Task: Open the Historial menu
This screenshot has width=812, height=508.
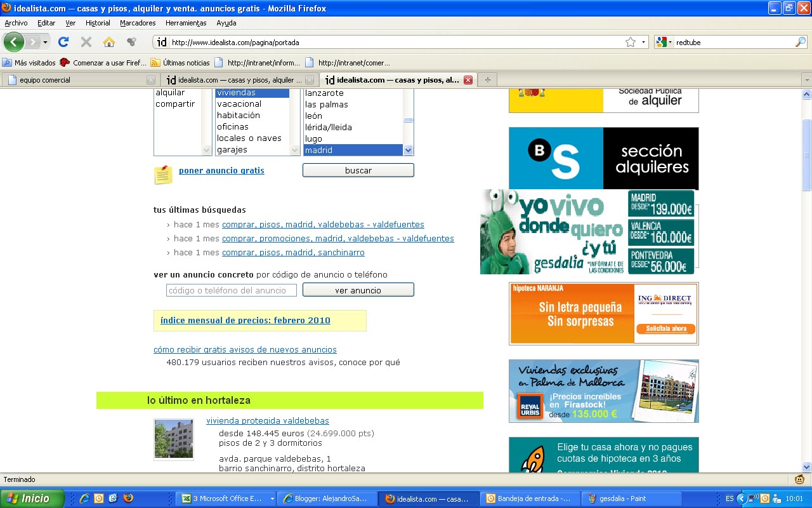Action: [98, 23]
